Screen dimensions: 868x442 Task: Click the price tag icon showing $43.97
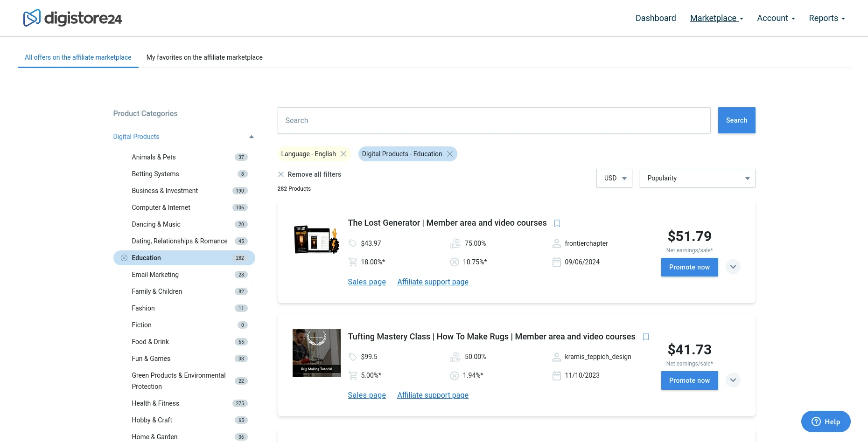353,243
